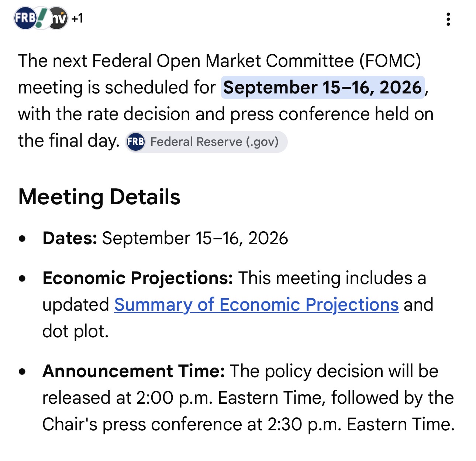Open the three-dot more options menu
This screenshot has height=461, width=476.
(448, 19)
